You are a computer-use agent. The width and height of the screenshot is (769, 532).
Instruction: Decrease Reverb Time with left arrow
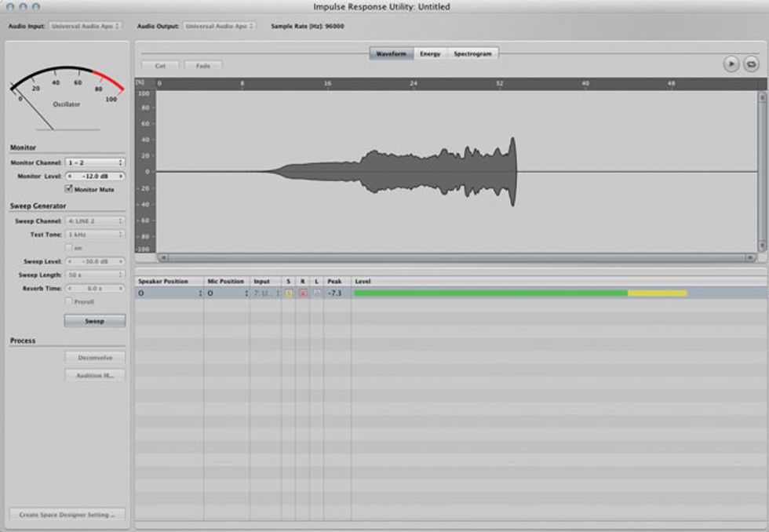tap(70, 288)
